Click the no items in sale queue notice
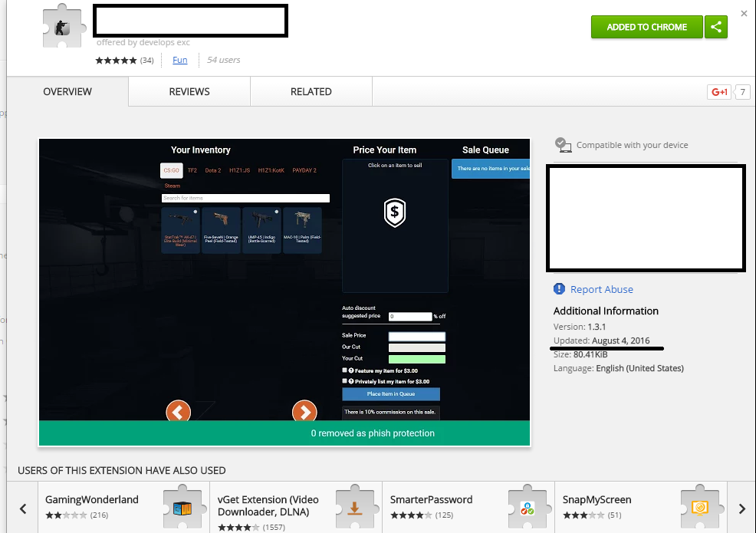The height and width of the screenshot is (533, 756). click(x=491, y=169)
